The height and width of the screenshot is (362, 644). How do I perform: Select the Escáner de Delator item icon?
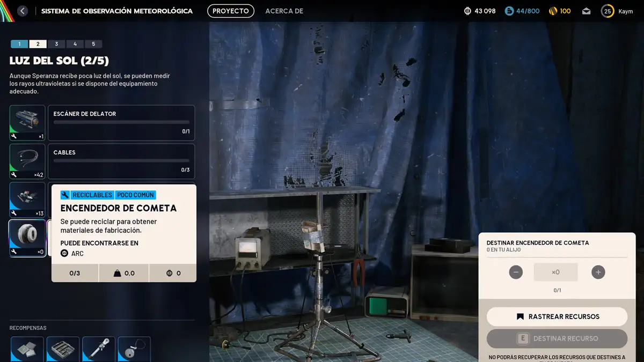click(x=27, y=123)
